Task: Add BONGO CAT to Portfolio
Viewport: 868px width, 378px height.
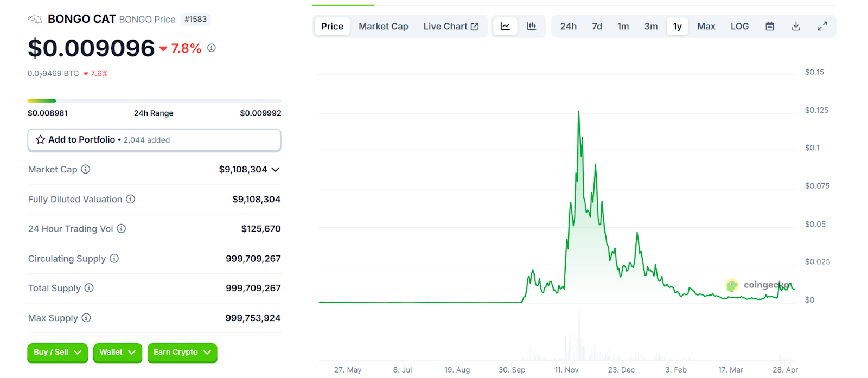Action: tap(154, 140)
